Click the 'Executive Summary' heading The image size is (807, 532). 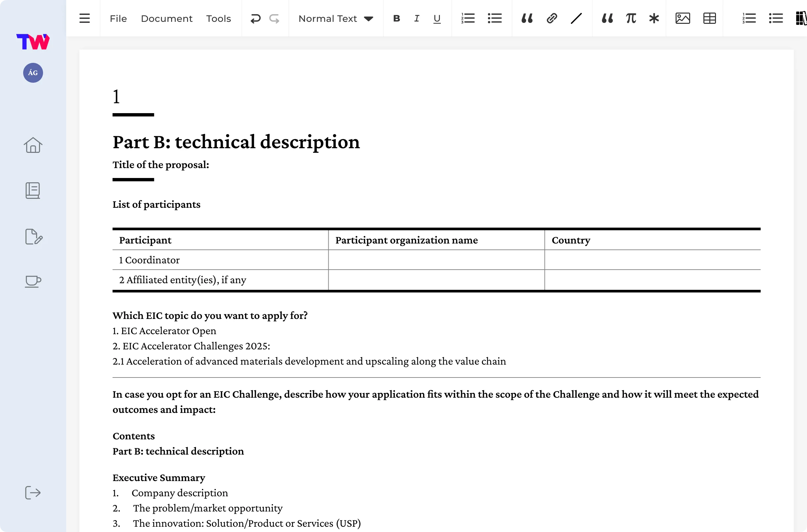pos(159,478)
